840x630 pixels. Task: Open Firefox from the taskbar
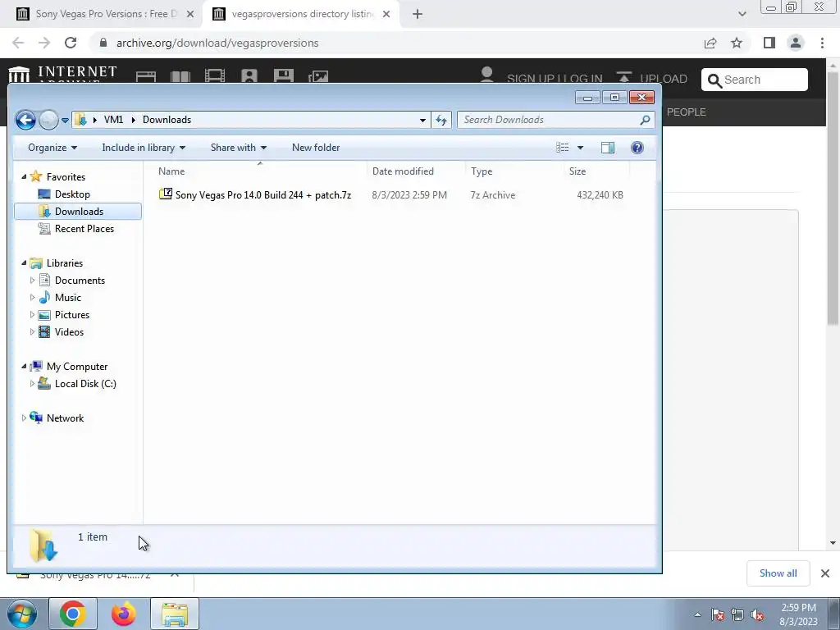point(123,614)
